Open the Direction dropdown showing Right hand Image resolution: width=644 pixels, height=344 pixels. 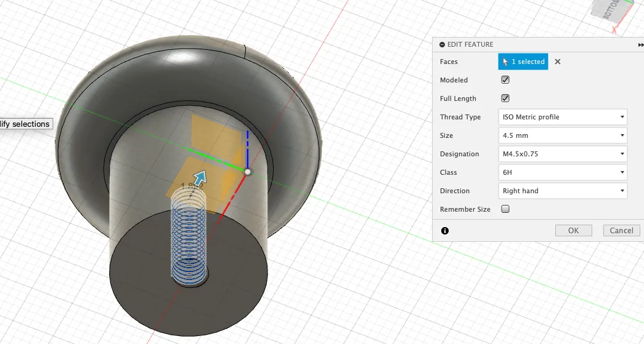[x=562, y=191]
